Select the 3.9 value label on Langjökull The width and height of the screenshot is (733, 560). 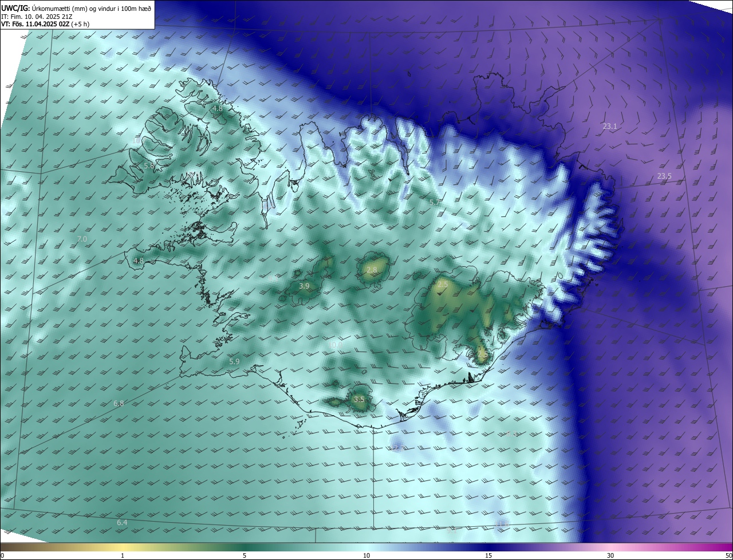click(x=304, y=286)
